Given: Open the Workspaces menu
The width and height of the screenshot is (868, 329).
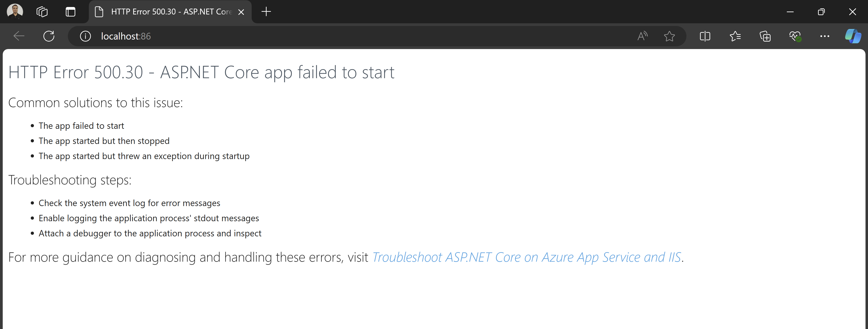Looking at the screenshot, I should tap(42, 11).
